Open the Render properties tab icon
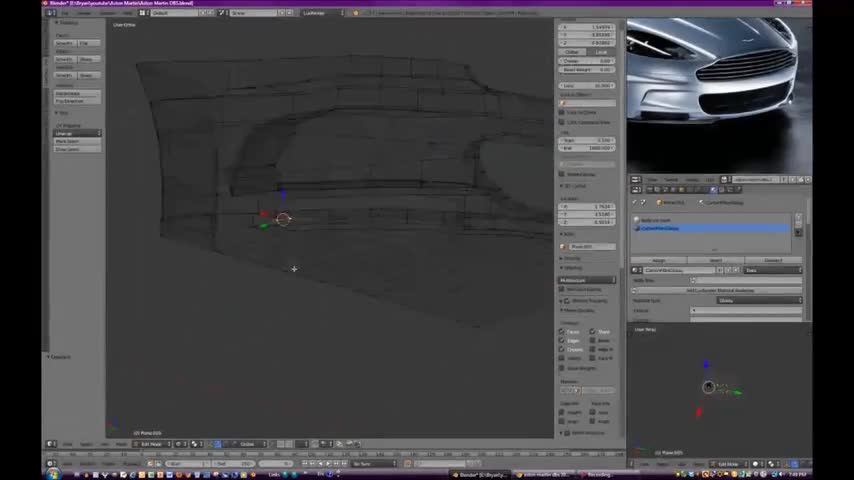Image resolution: width=854 pixels, height=480 pixels. coord(650,190)
